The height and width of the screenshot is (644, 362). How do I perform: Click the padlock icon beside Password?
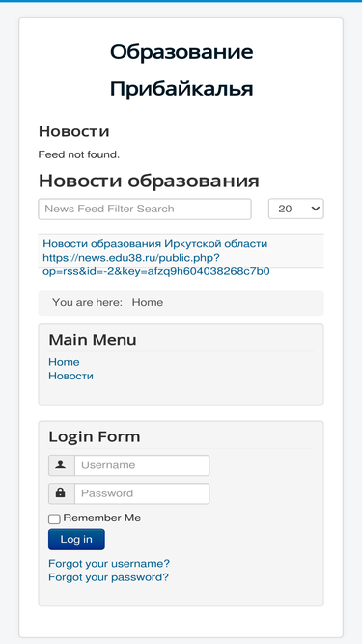coord(61,493)
